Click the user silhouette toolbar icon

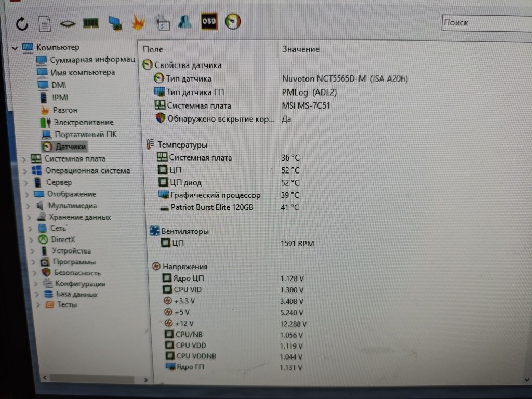[185, 22]
